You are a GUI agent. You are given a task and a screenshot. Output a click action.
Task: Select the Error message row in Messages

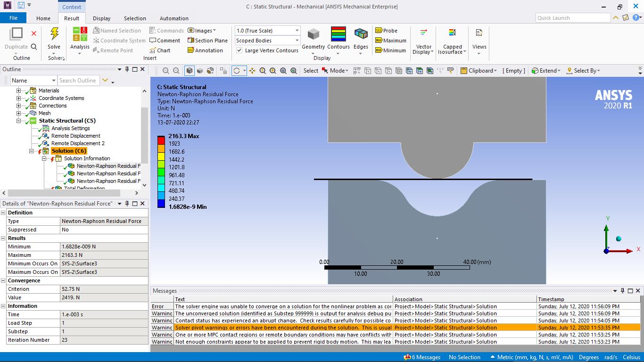click(396, 306)
